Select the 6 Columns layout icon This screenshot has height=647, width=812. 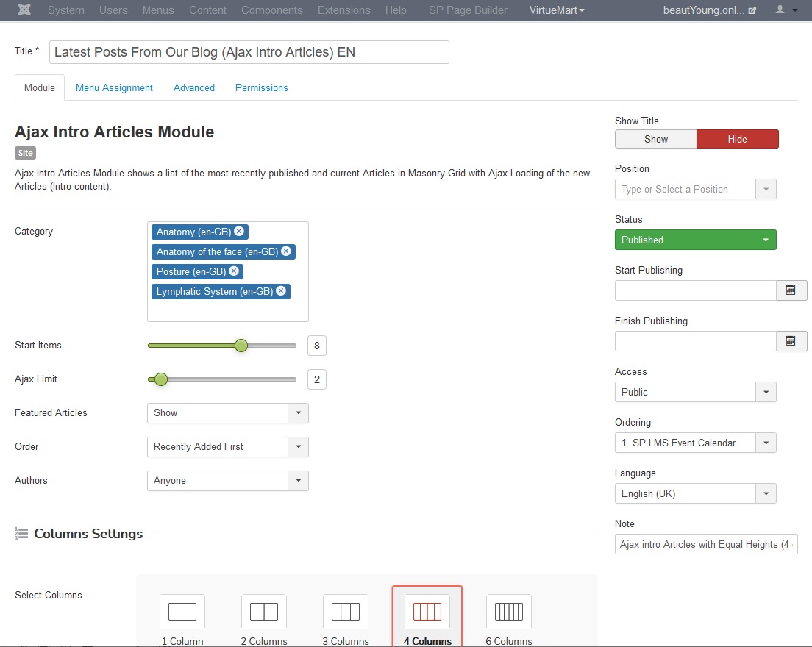(x=508, y=611)
